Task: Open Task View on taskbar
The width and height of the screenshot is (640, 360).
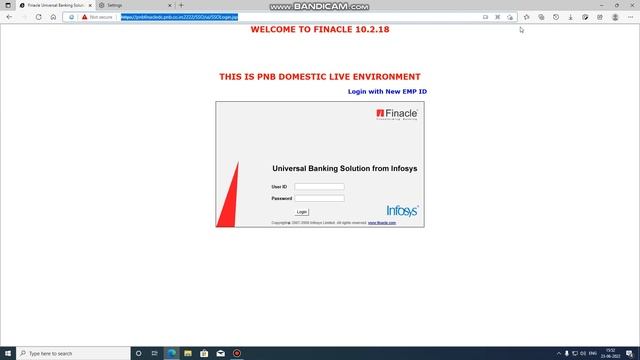Action: point(155,353)
